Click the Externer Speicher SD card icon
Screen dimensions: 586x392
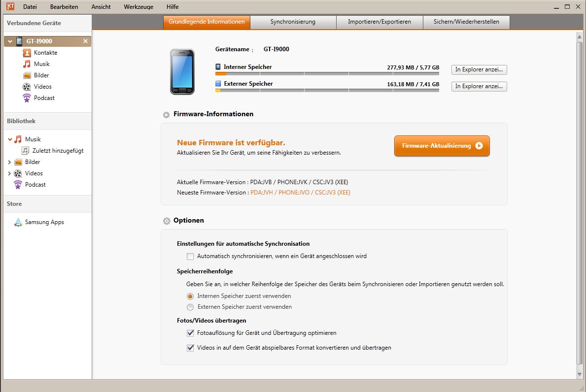pos(218,84)
